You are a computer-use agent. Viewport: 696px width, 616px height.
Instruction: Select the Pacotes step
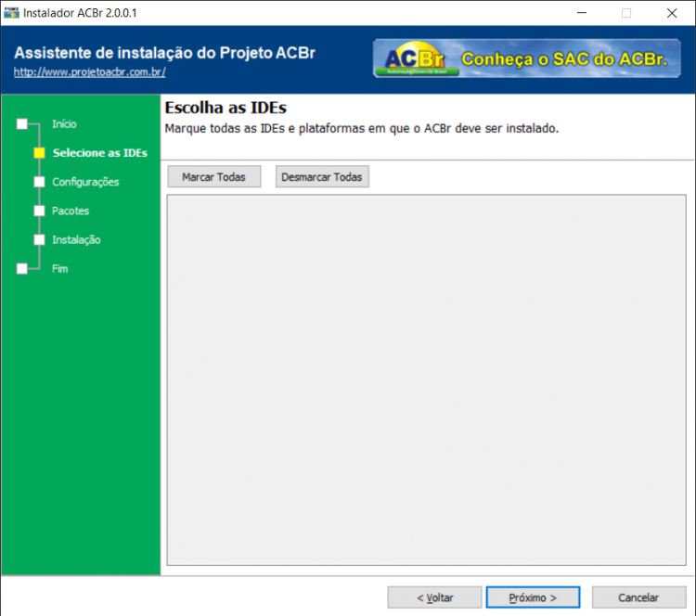point(71,211)
